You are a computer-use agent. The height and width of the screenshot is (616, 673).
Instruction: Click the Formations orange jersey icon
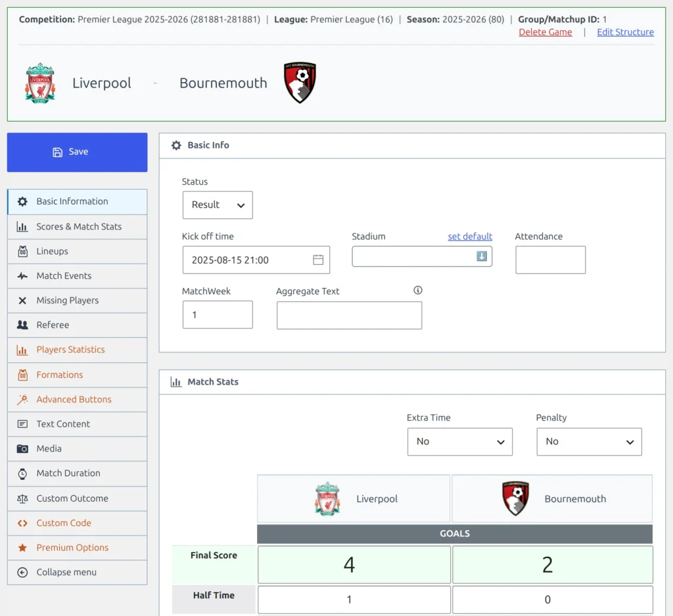click(x=23, y=375)
